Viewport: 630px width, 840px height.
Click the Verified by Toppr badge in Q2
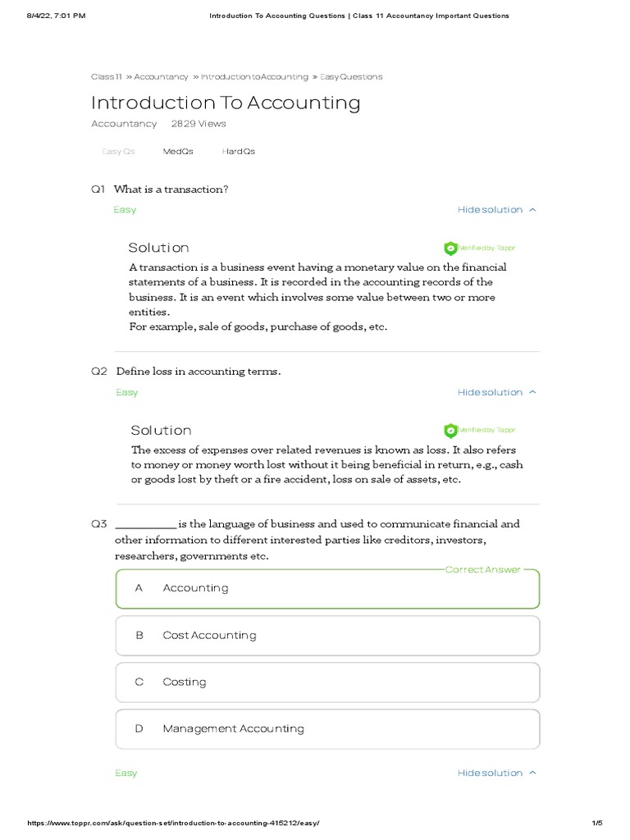click(480, 430)
